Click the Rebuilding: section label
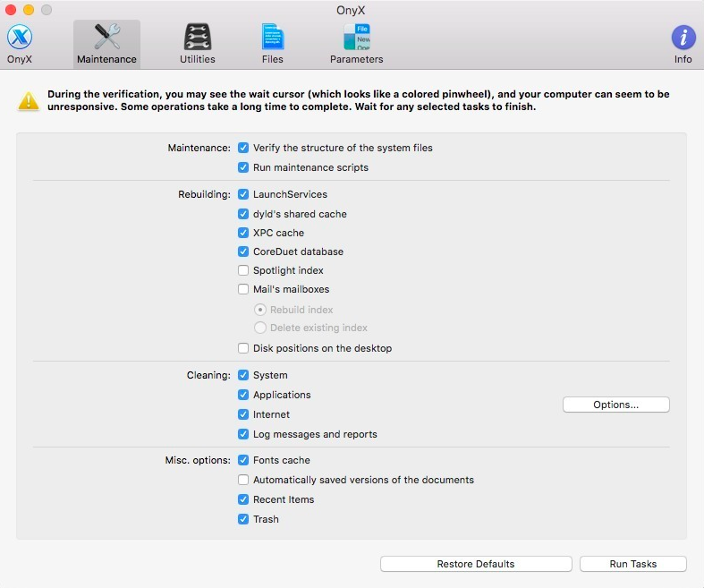 (x=204, y=194)
